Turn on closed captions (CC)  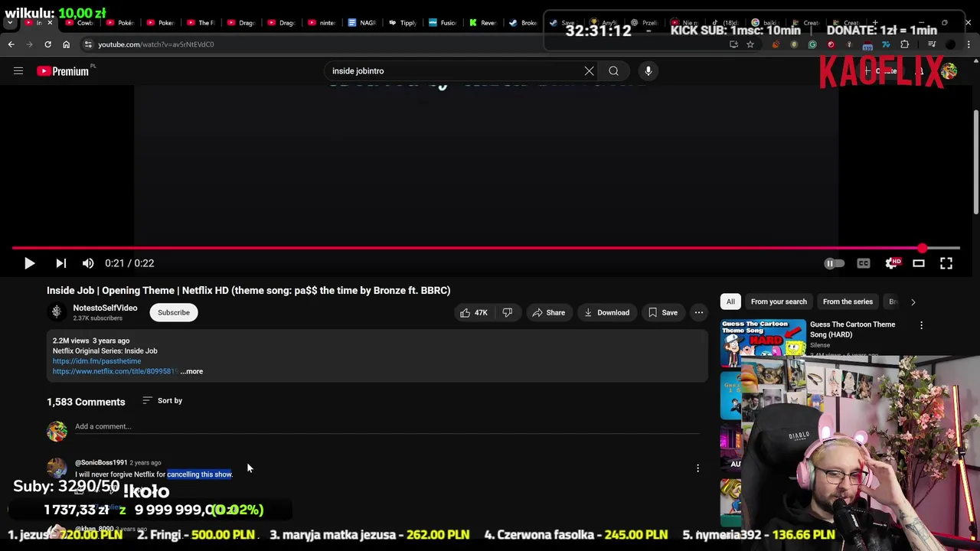(864, 263)
